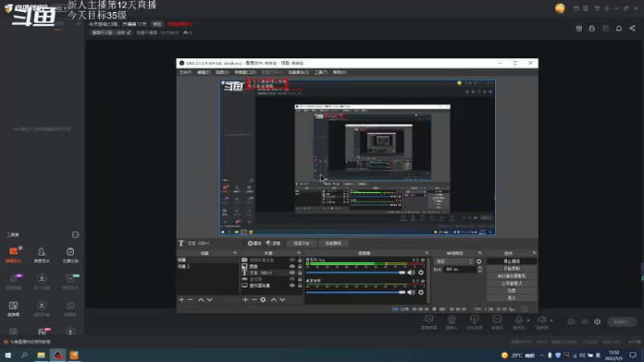644x362 pixels.
Task: Toggle lock on 显示器采集 source
Action: [x=299, y=286]
